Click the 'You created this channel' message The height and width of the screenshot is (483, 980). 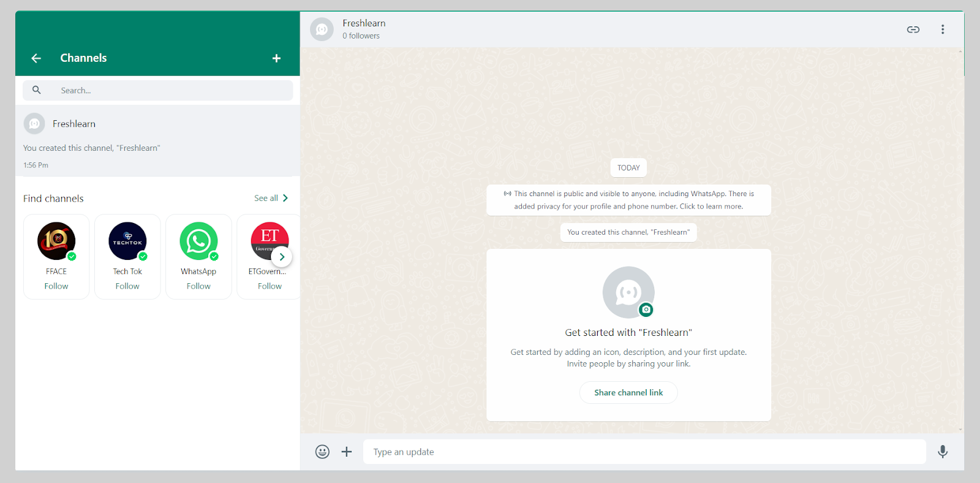coord(628,232)
